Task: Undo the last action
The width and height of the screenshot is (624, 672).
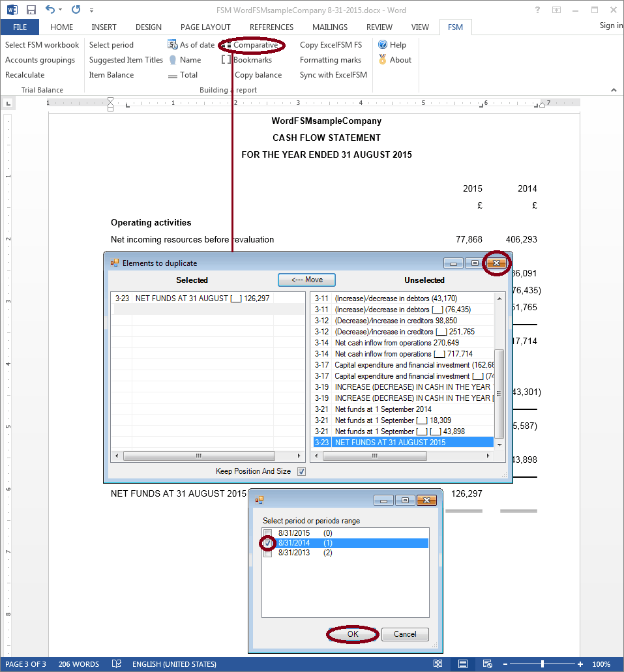Action: [x=50, y=9]
